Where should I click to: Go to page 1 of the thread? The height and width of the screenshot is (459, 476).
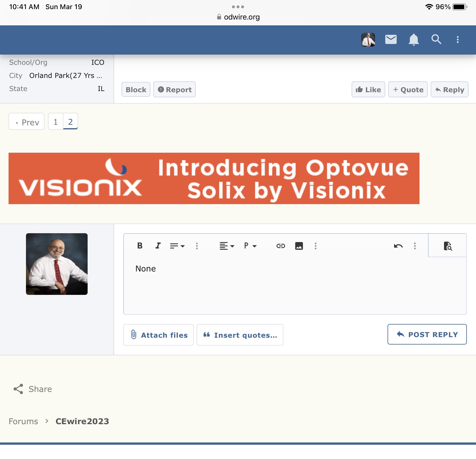point(56,122)
